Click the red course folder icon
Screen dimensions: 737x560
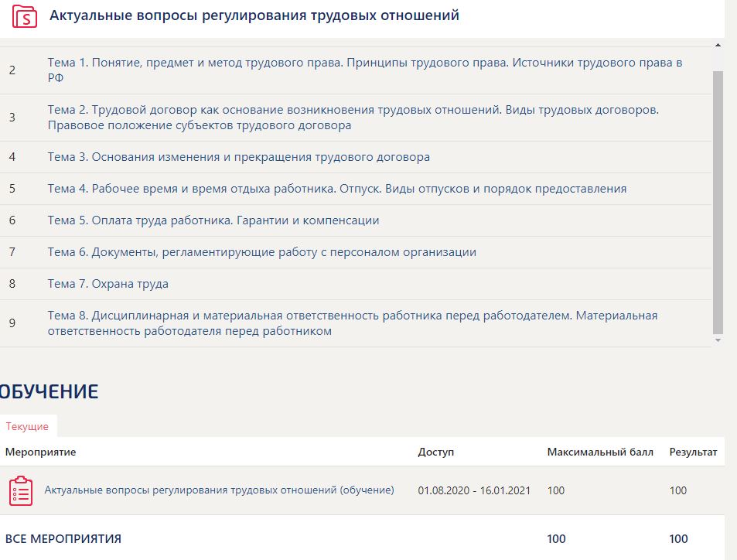point(25,16)
